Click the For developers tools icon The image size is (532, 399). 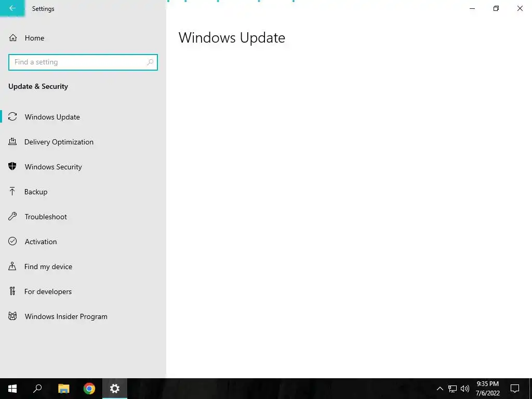click(12, 291)
